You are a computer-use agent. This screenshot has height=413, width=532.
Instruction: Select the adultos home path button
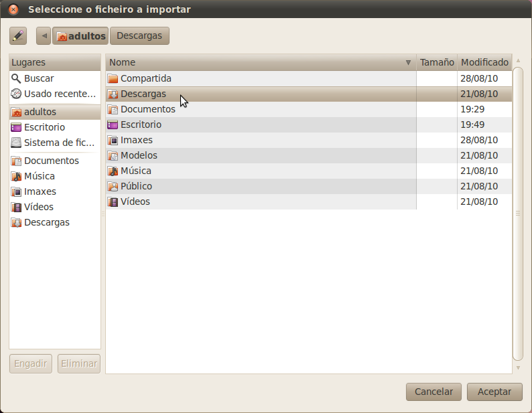coord(80,35)
